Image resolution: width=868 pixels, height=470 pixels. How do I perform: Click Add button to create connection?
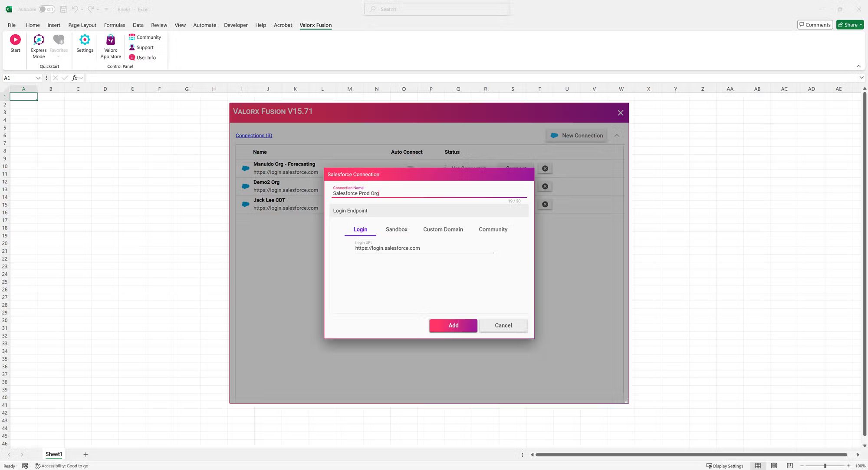click(454, 325)
